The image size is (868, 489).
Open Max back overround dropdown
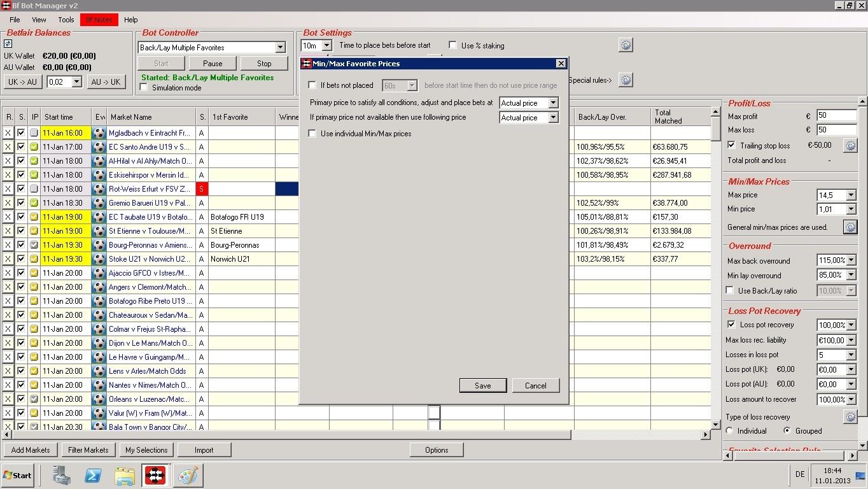click(851, 260)
